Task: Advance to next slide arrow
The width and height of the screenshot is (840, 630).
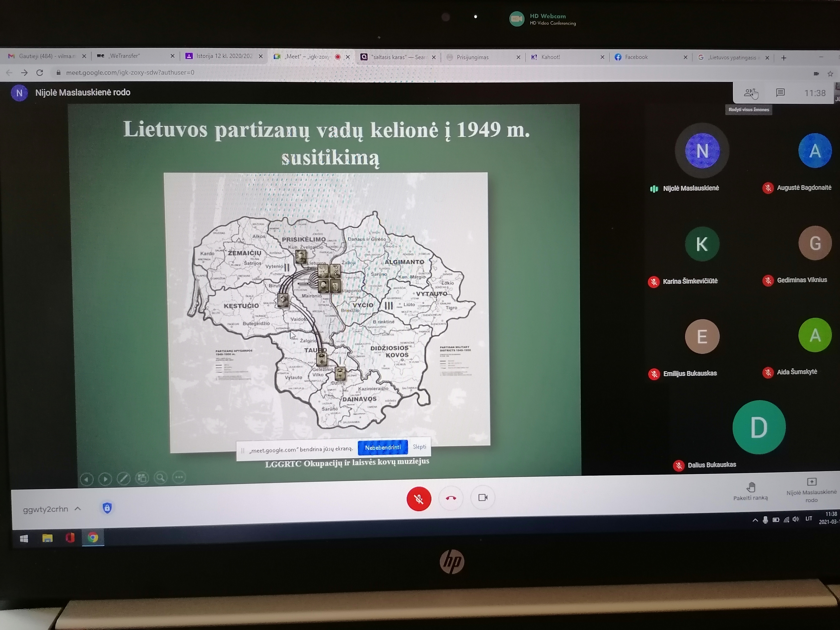Action: 105,479
